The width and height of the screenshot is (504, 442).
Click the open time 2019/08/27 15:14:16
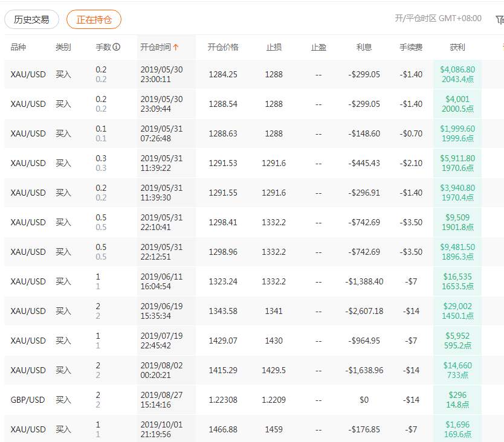coord(161,400)
